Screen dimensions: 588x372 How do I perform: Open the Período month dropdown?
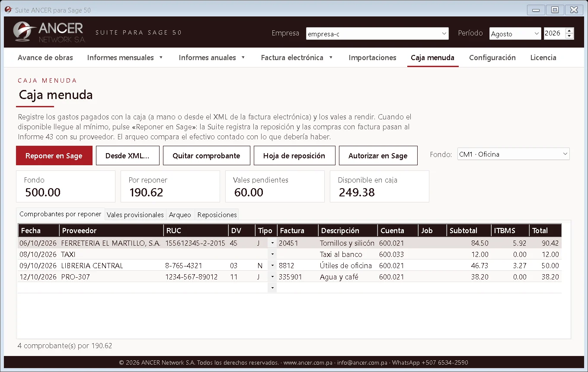point(515,34)
